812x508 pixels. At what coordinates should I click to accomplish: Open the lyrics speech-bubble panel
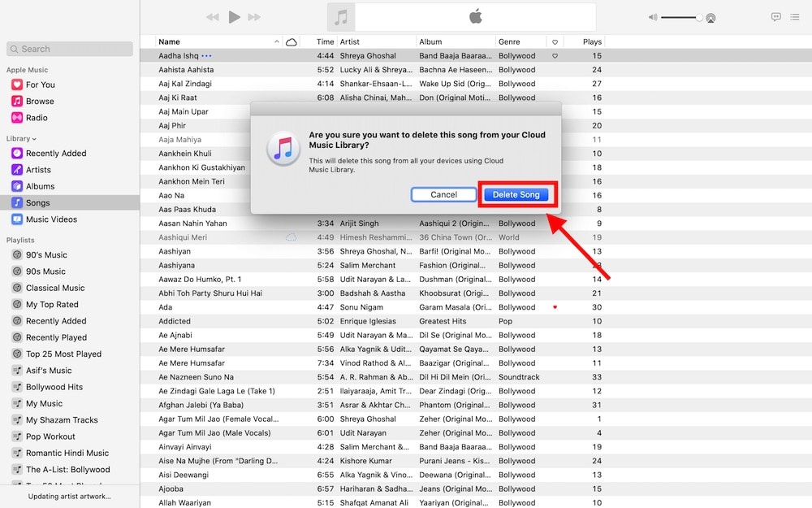(776, 16)
